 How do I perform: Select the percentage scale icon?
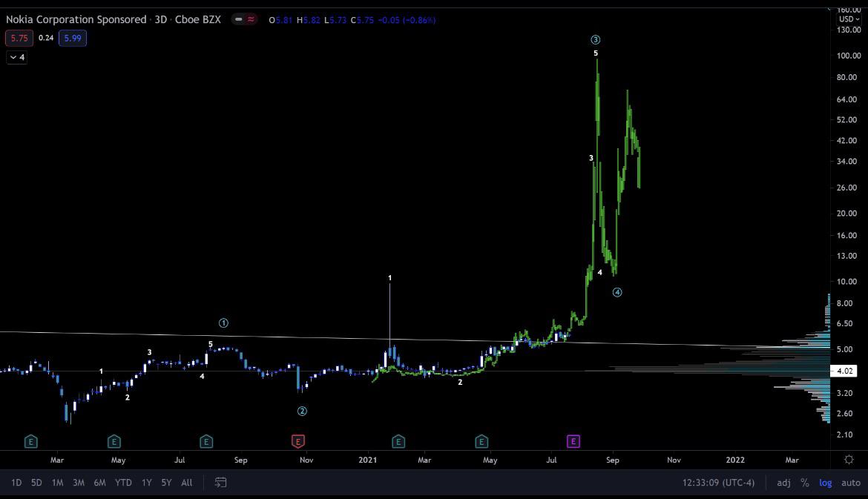[x=804, y=483]
